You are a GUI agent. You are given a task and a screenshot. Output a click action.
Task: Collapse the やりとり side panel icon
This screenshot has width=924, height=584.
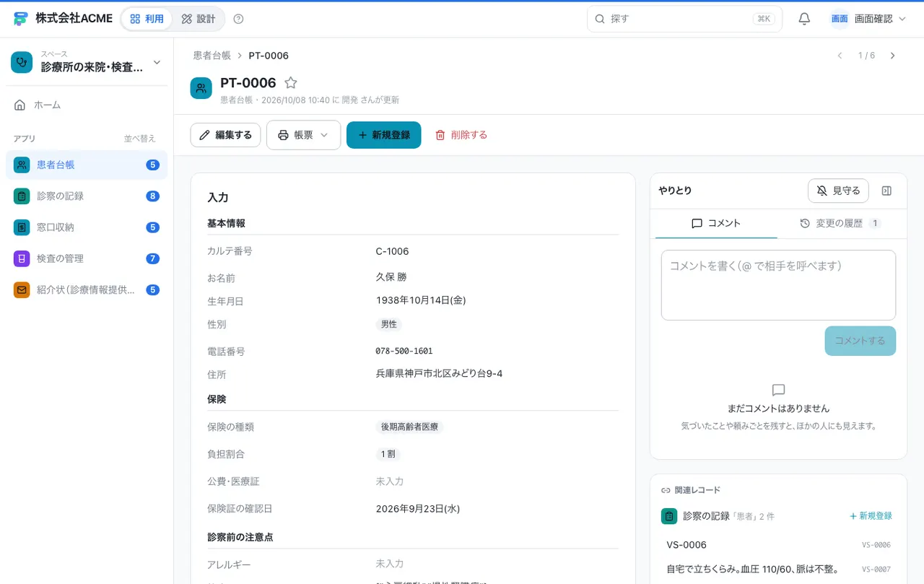(x=887, y=191)
